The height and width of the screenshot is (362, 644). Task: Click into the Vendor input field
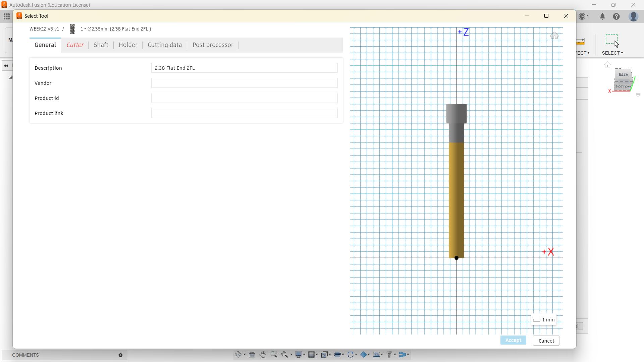pyautogui.click(x=244, y=83)
